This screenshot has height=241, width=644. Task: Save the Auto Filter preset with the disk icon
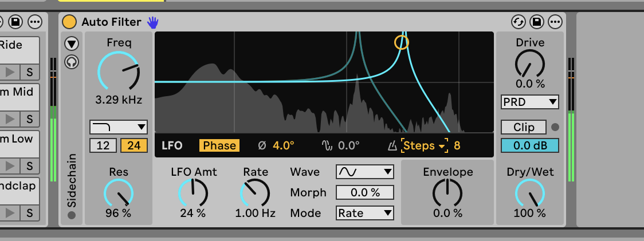(x=537, y=22)
